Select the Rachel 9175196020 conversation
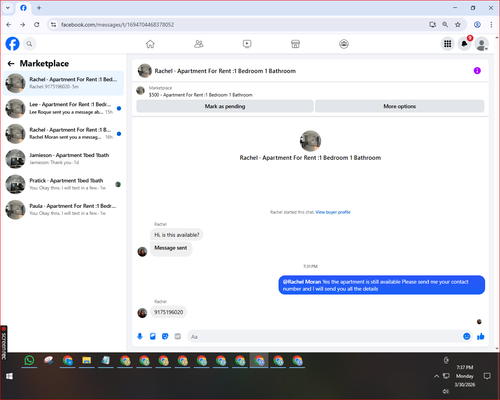 point(63,83)
